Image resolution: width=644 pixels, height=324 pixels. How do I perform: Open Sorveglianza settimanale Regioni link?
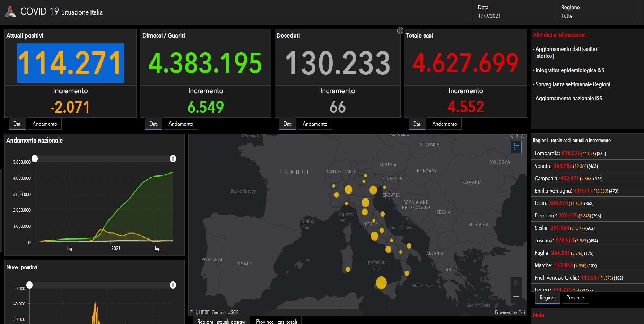573,84
